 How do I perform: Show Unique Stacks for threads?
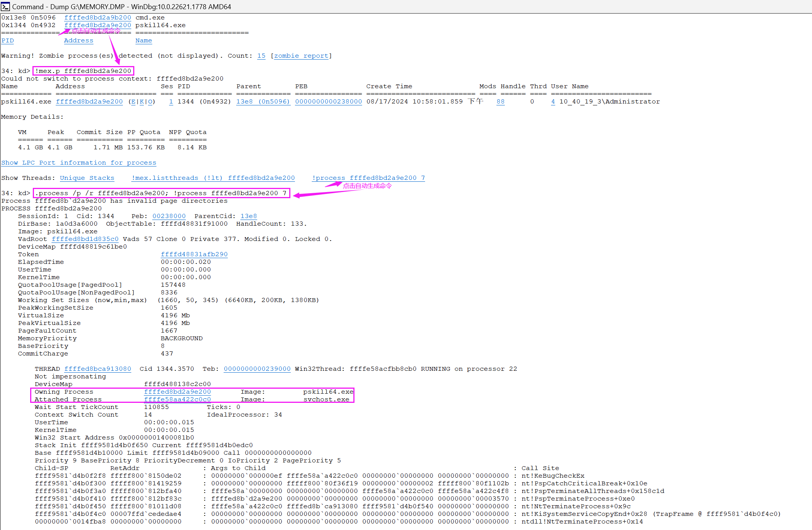click(x=87, y=178)
